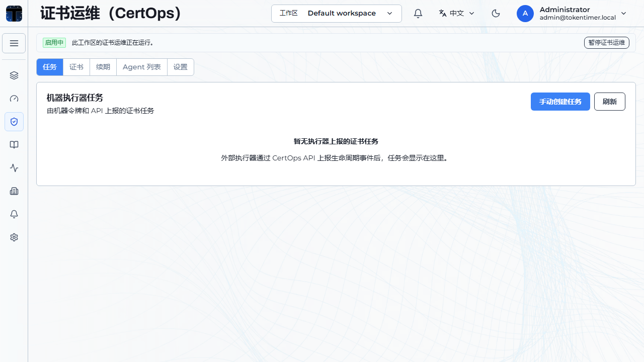
Task: Toggle the hamburger sidebar menu
Action: 14,43
